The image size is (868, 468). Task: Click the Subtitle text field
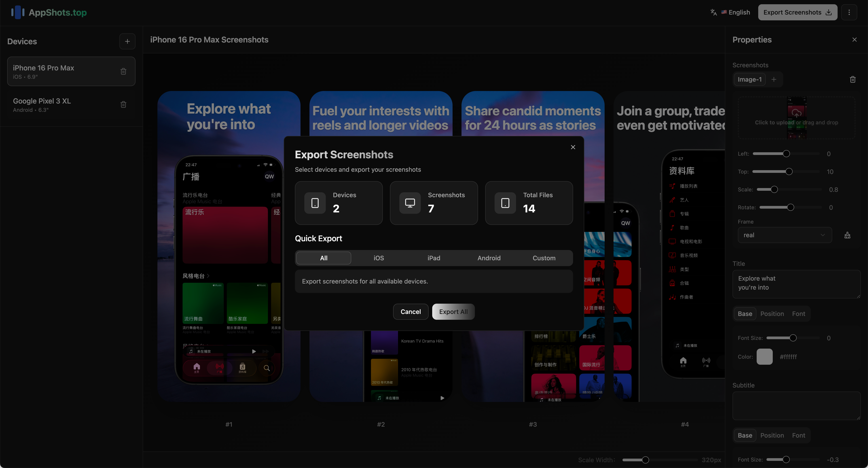[x=796, y=406]
